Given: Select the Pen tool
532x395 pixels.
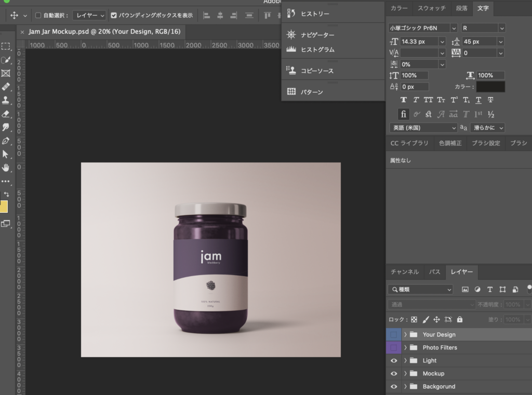Looking at the screenshot, I should (6, 140).
